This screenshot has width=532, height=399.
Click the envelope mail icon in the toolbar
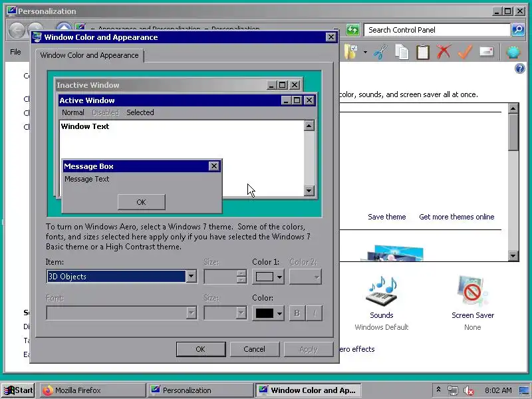486,52
